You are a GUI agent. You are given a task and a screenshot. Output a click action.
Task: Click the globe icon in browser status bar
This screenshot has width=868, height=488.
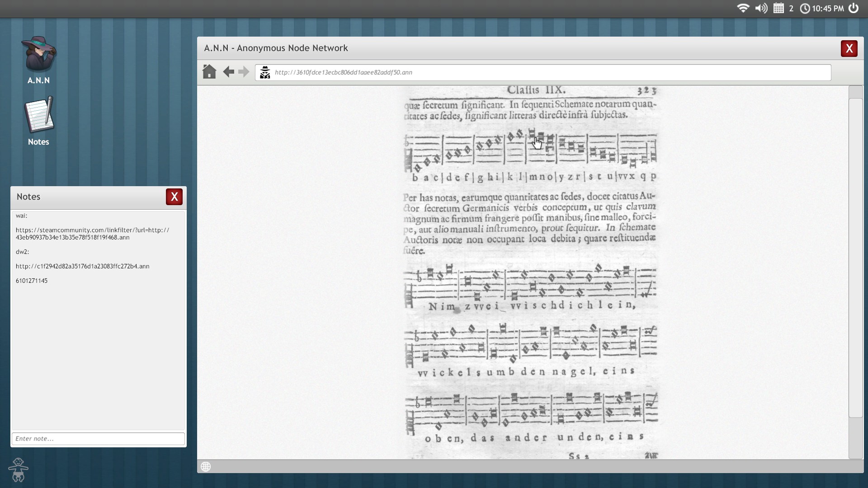click(x=206, y=466)
